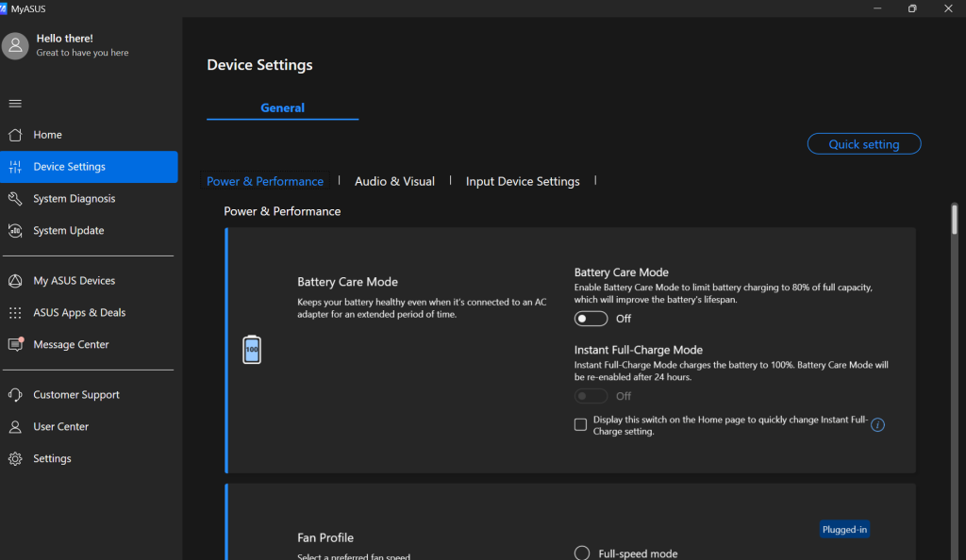Click the ASUS Apps & Deals grid icon
Viewport: 966px width, 560px height.
point(15,313)
